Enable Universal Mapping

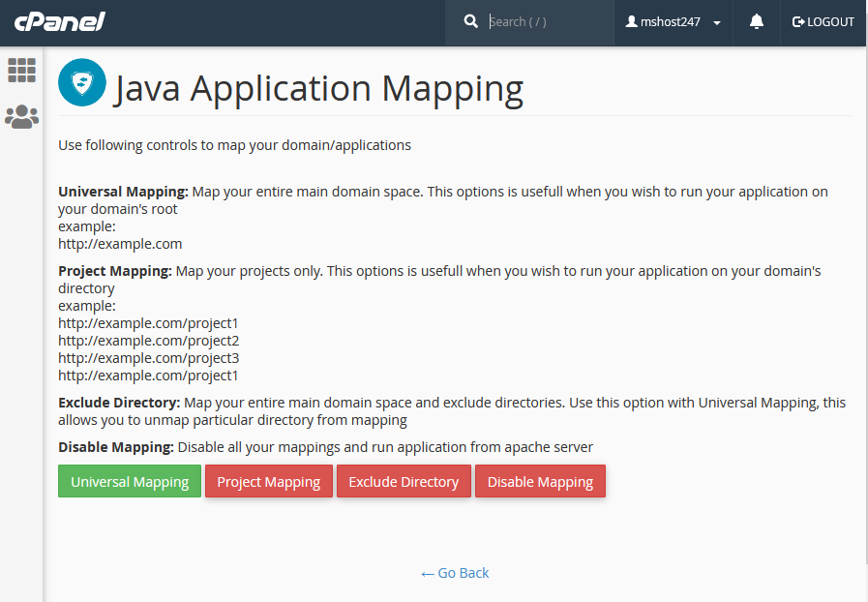[129, 481]
